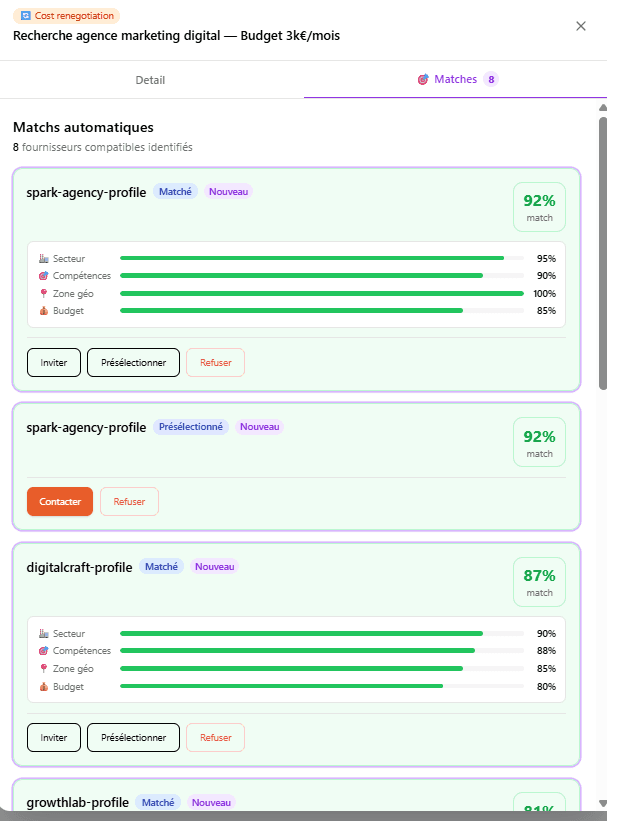Click Présélectionner on spark-agency-profile
The image size is (636, 821).
tap(133, 362)
